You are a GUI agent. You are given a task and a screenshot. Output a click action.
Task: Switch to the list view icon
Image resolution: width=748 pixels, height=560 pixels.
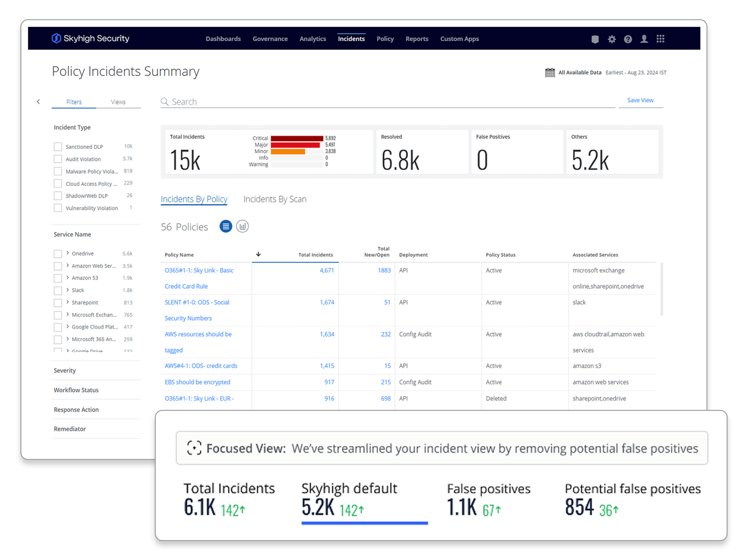pos(225,226)
